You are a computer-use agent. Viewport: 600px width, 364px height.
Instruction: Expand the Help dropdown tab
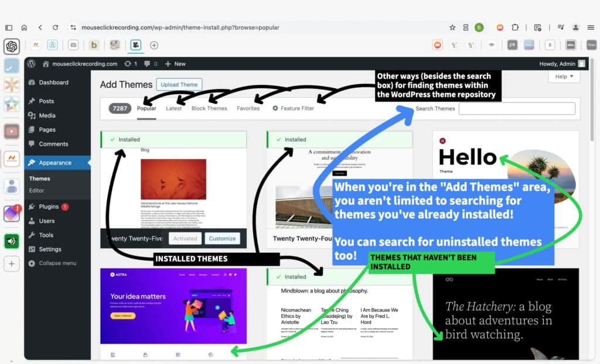click(x=564, y=77)
